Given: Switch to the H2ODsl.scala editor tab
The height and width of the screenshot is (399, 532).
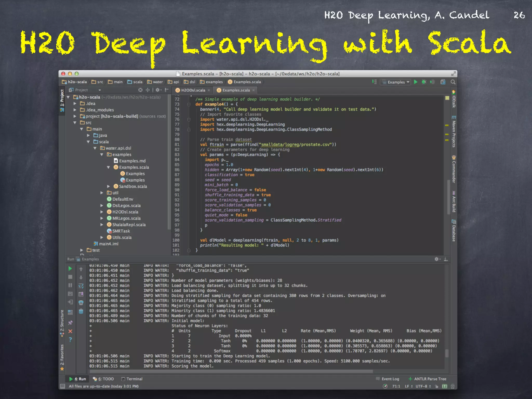Looking at the screenshot, I should tap(193, 90).
